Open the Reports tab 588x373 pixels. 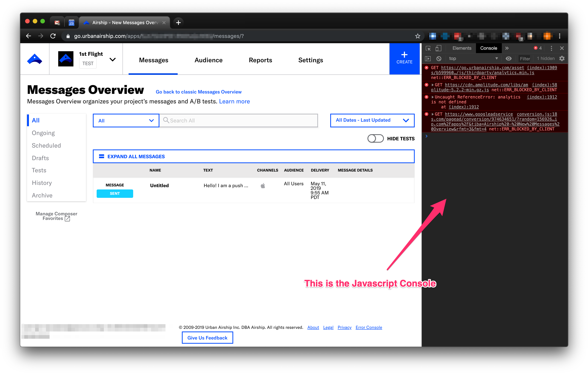click(260, 60)
